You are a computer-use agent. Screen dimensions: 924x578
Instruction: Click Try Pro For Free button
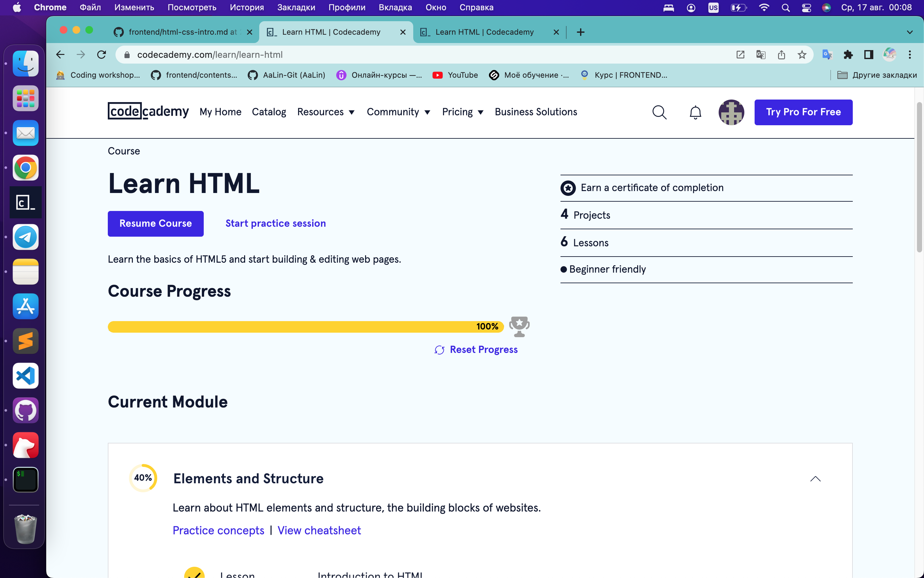coord(803,112)
